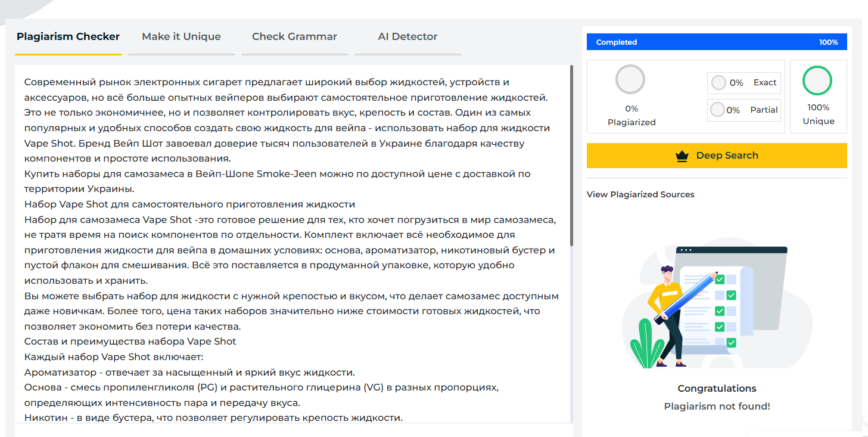The width and height of the screenshot is (868, 437).
Task: Switch to the Make it Unique tab
Action: (181, 37)
